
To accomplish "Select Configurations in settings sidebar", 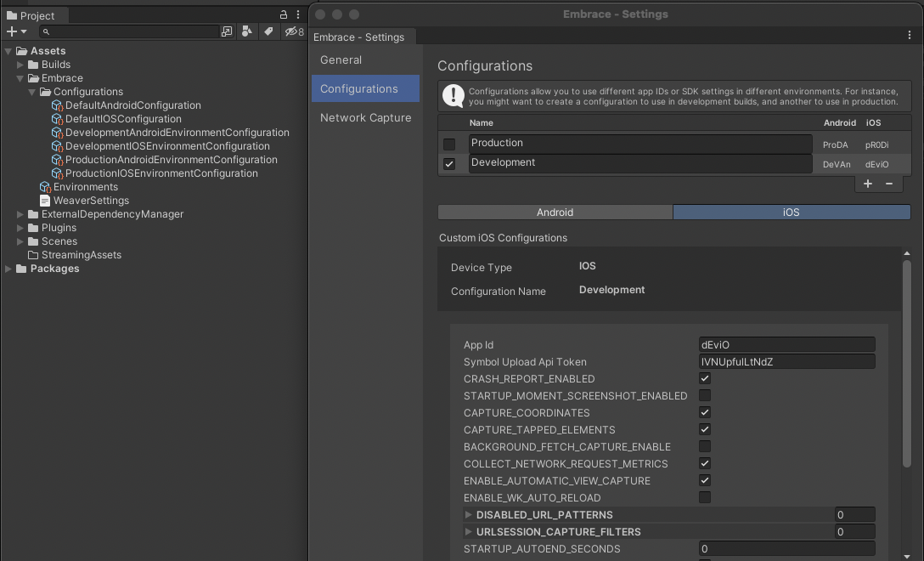I will tap(365, 88).
